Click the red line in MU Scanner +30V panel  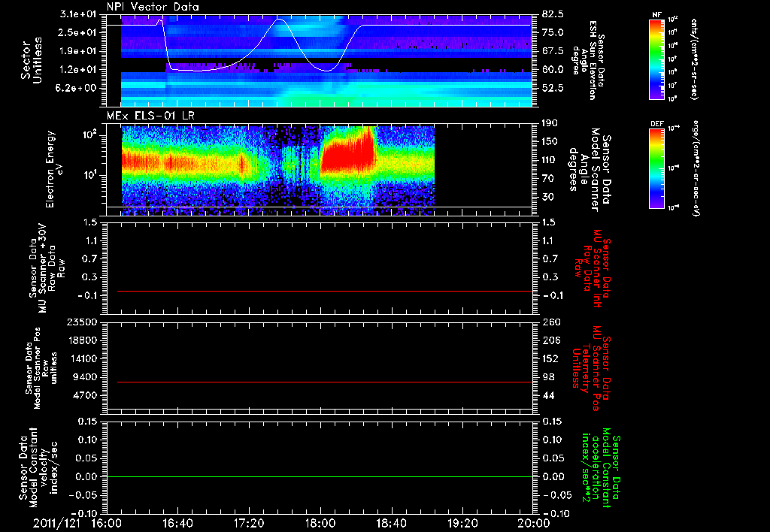click(x=325, y=291)
